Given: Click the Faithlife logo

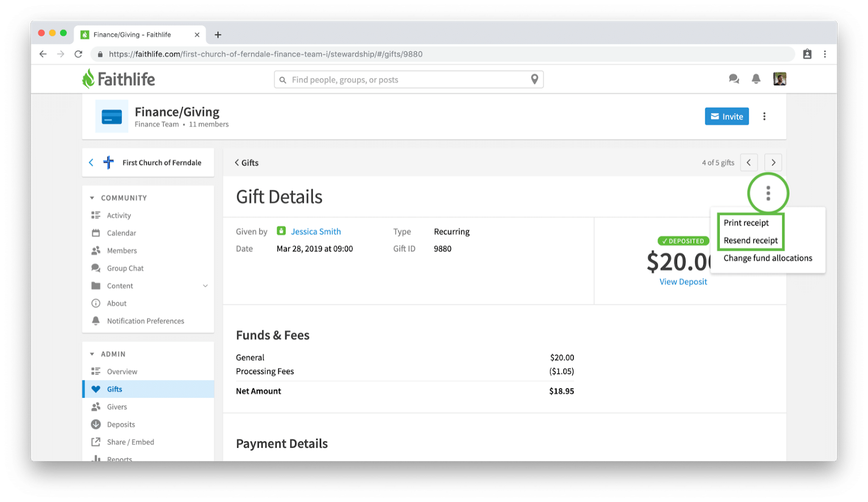Looking at the screenshot, I should click(118, 79).
